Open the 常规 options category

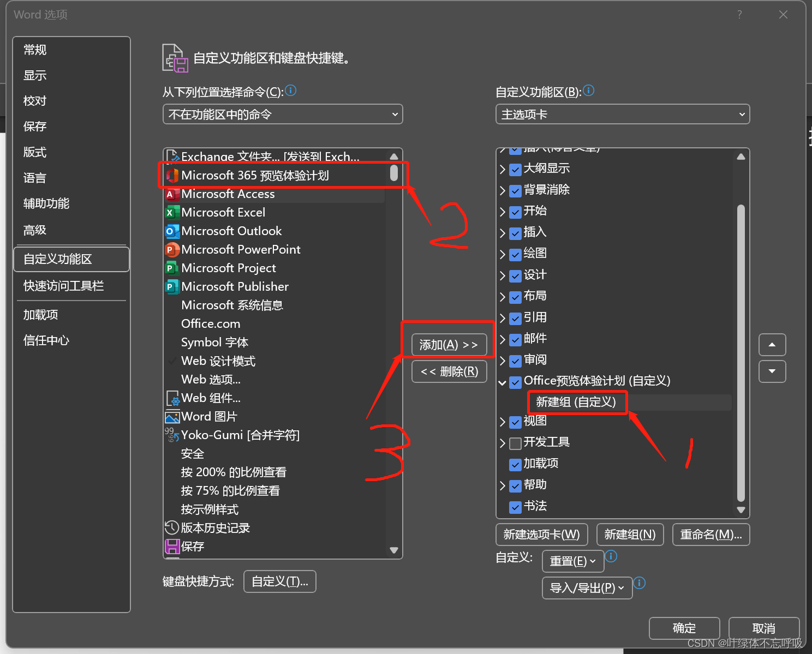(71, 50)
